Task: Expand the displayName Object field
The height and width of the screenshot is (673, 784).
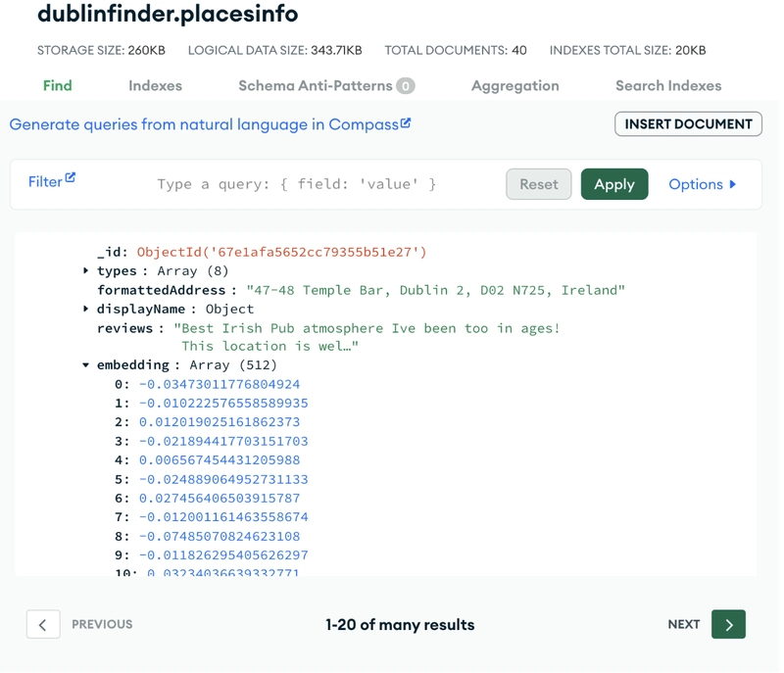Action: point(85,309)
